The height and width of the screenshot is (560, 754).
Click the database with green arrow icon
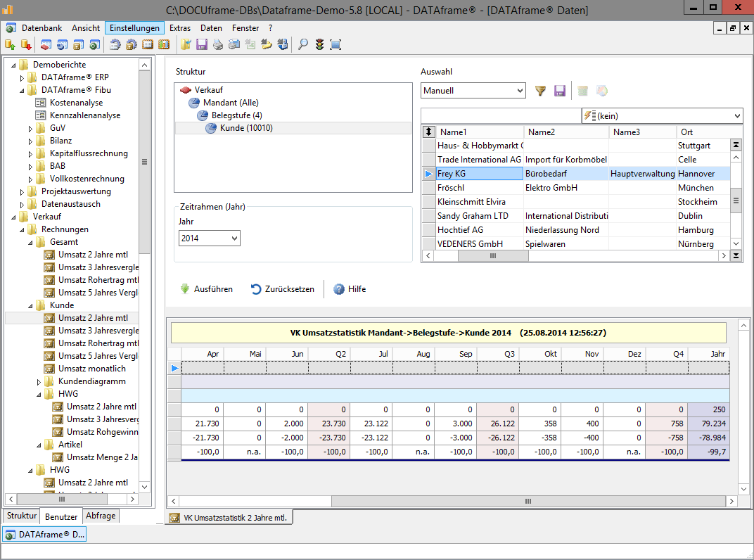click(10, 44)
